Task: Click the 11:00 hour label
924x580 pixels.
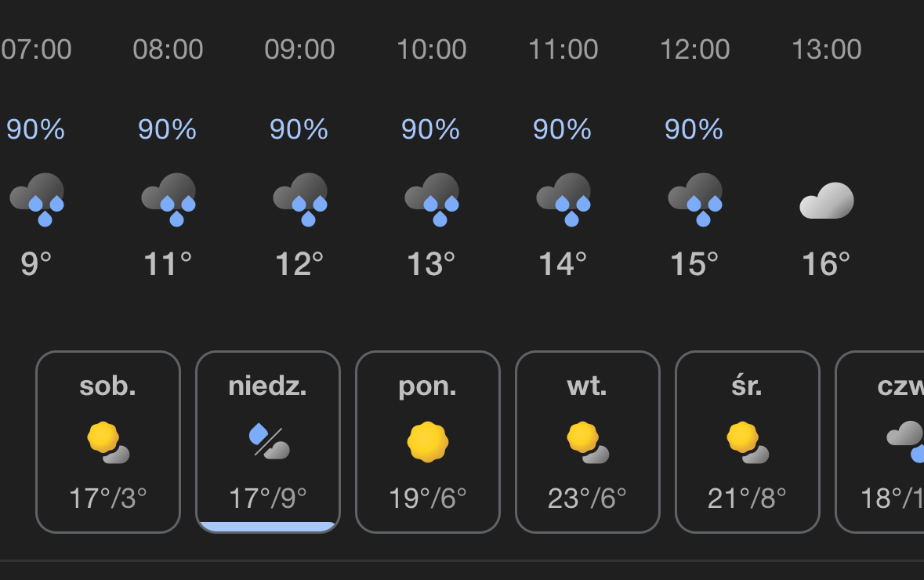Action: pos(563,49)
